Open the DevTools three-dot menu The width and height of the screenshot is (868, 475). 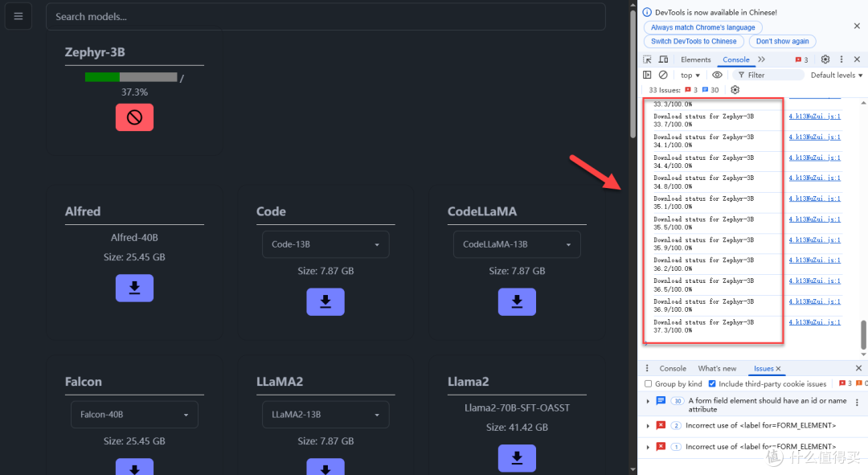pyautogui.click(x=841, y=59)
